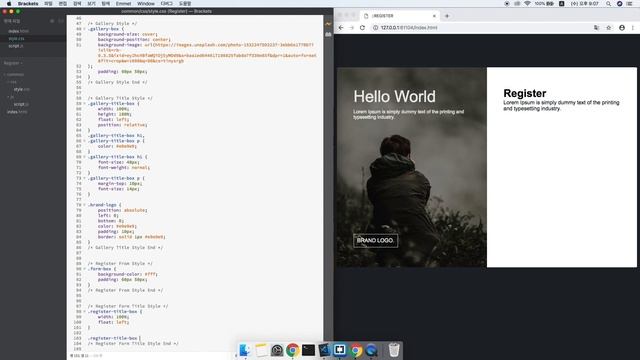
Task: Click the Spotlight search icon in menu bar
Action: (608, 4)
